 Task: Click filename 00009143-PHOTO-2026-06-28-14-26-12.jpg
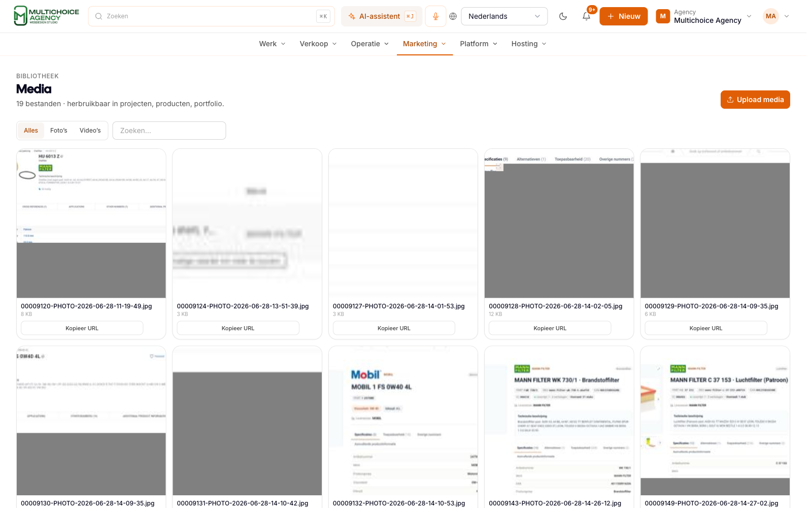[555, 503]
